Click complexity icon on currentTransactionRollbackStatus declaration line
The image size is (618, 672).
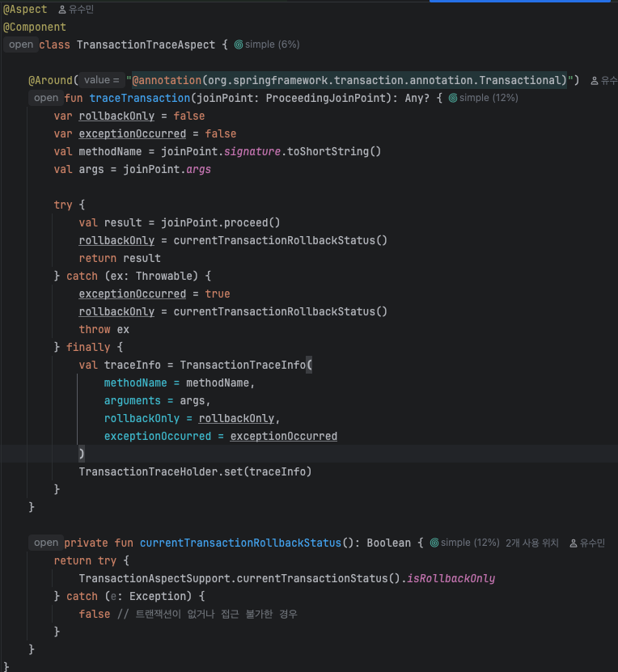tap(434, 543)
